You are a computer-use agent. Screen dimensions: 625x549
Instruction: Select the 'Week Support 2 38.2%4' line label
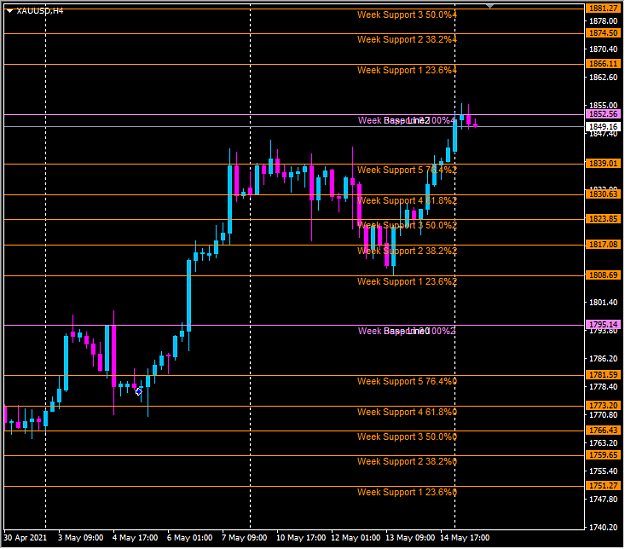coord(407,40)
